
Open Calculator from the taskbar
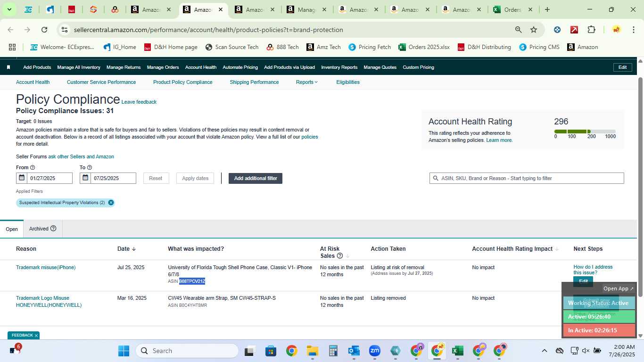point(333,351)
